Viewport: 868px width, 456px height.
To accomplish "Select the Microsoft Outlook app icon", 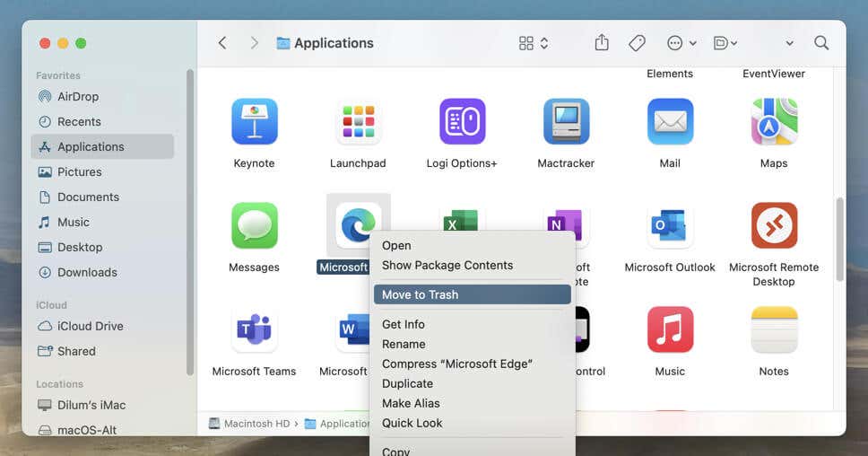I will [670, 225].
